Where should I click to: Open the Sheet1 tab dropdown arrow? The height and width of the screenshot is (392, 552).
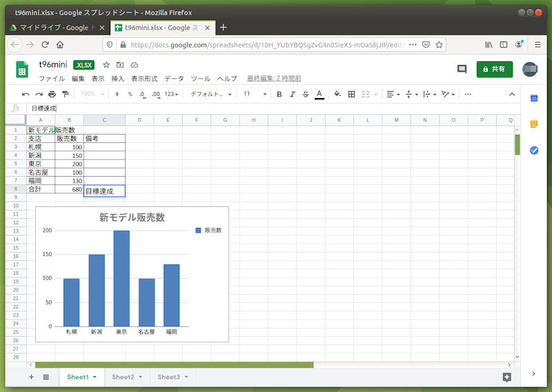pos(95,377)
